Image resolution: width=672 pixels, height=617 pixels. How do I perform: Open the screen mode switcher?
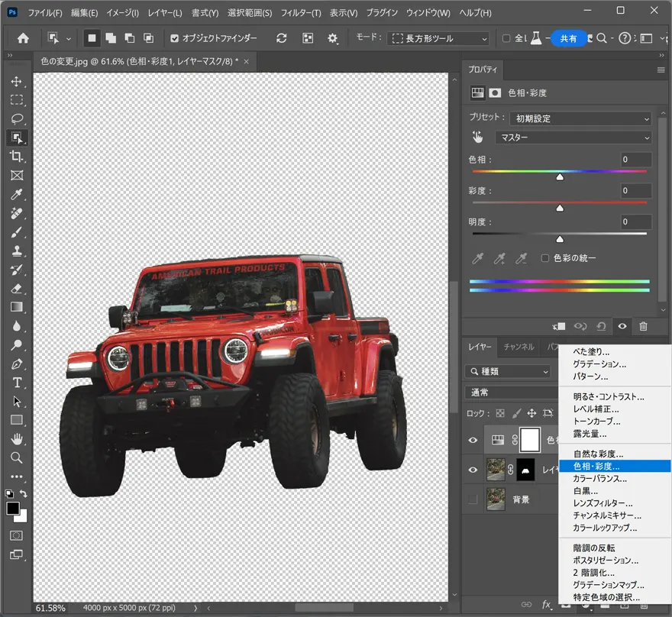[x=16, y=555]
